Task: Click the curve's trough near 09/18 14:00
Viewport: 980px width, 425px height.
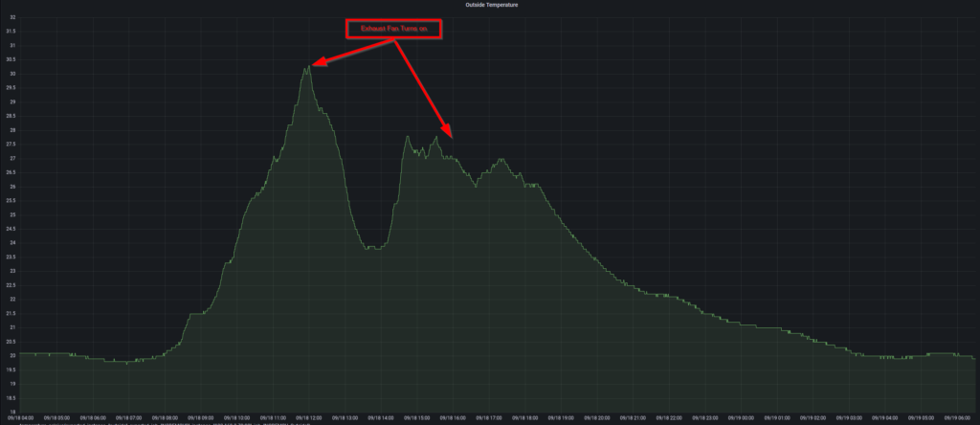Action: (x=373, y=248)
